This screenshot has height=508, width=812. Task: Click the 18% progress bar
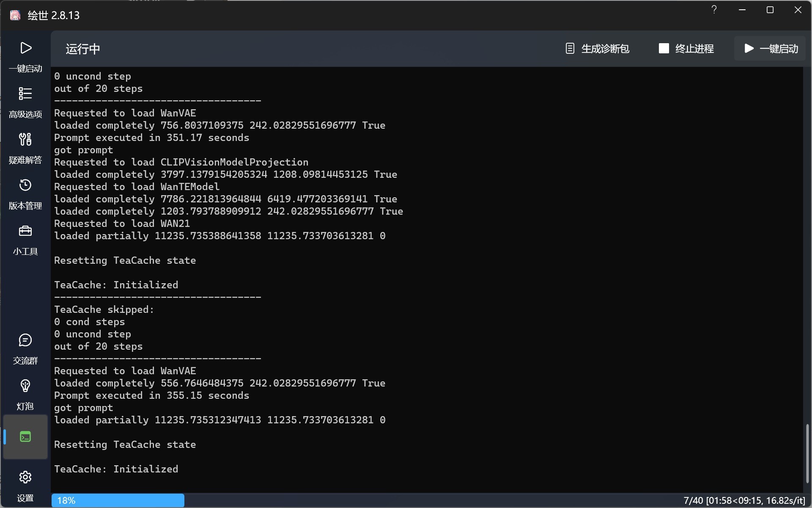tap(118, 500)
